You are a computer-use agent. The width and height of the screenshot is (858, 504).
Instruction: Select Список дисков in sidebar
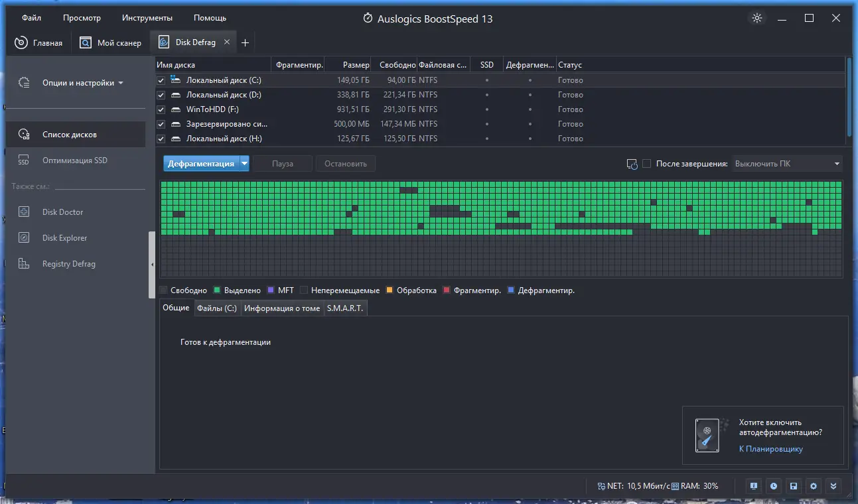(75, 135)
